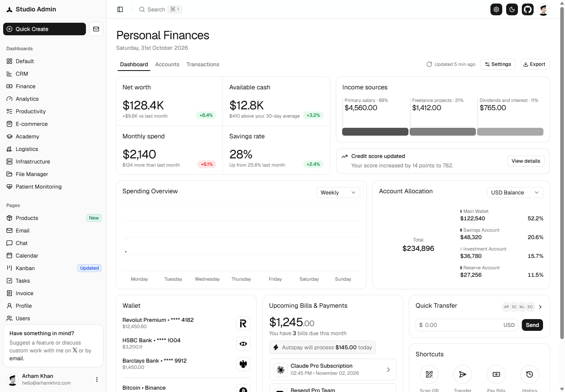Click the HSBC Bank logo icon
565x392 pixels.
tap(243, 344)
